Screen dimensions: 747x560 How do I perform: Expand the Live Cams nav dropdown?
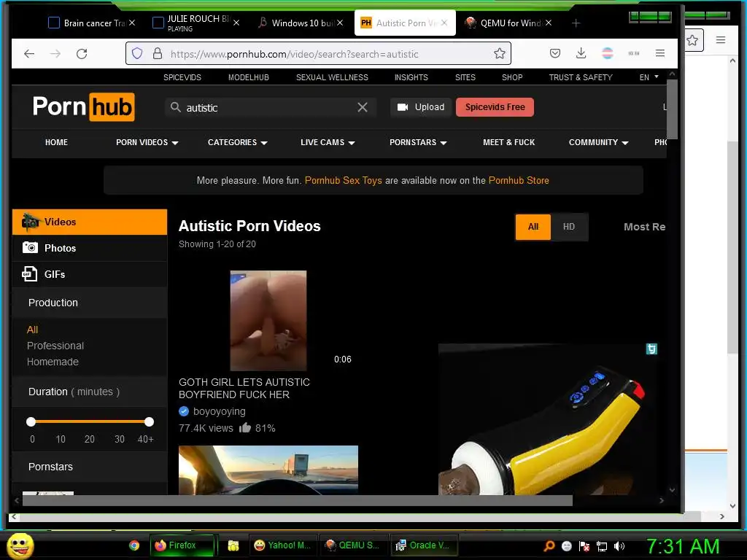pyautogui.click(x=328, y=142)
